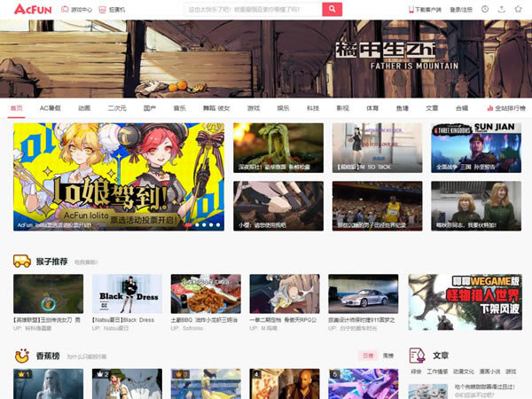Open the login/register link
This screenshot has width=532, height=399.
pyautogui.click(x=461, y=10)
